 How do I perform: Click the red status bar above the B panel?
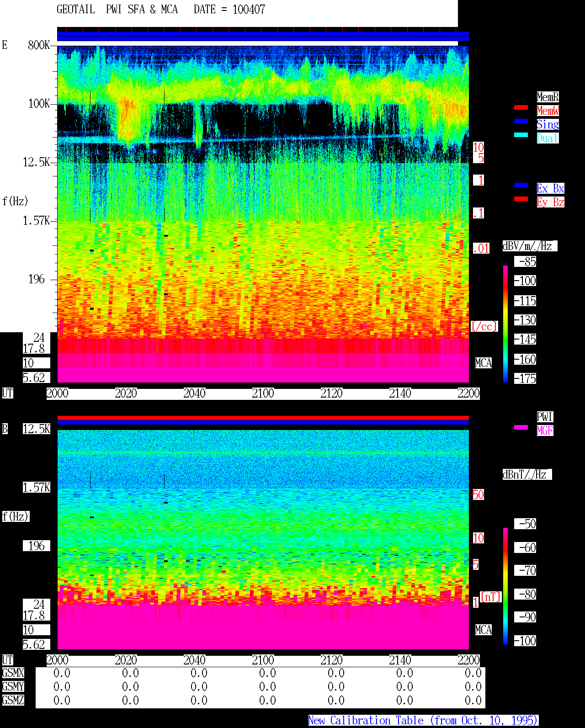263,418
